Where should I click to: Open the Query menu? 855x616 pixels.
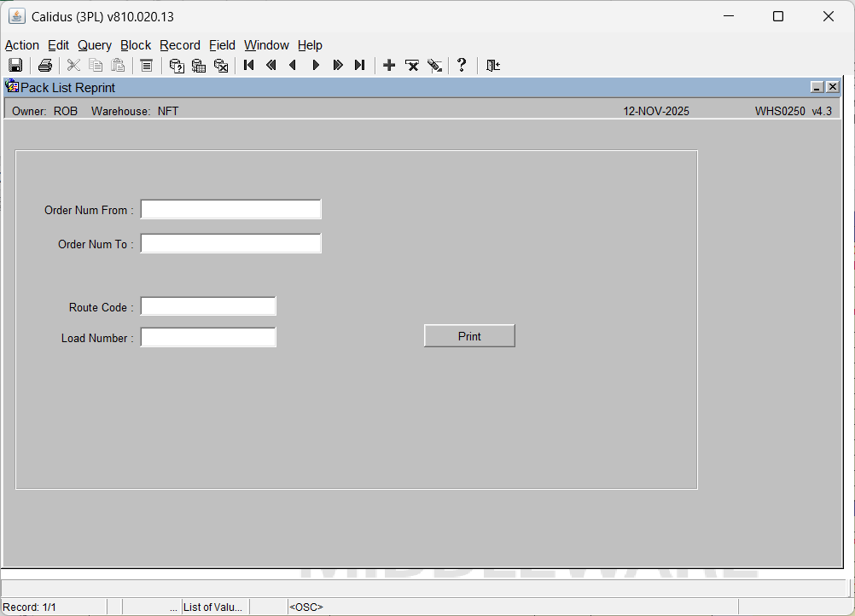(95, 45)
